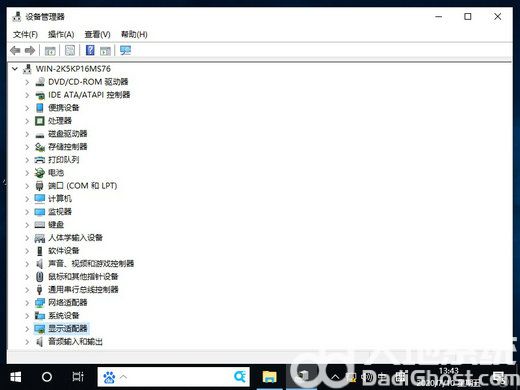Click the 监视器 monitor icon
The height and width of the screenshot is (390, 520).
coord(40,212)
